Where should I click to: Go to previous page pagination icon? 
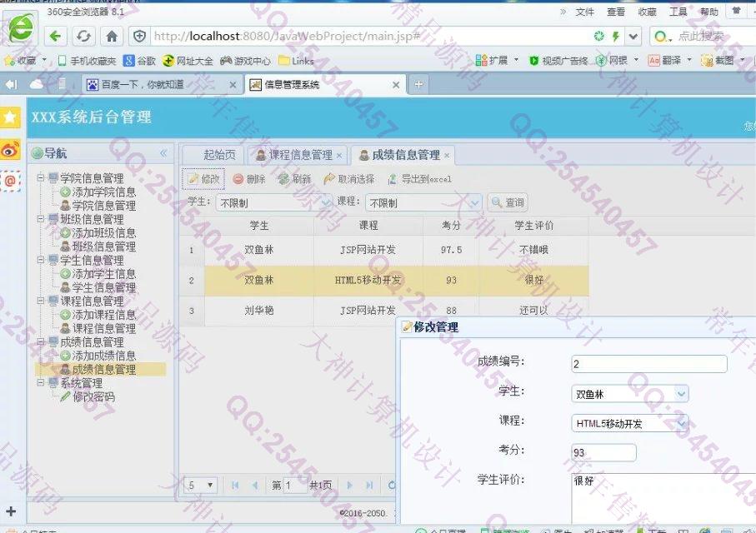coord(255,486)
